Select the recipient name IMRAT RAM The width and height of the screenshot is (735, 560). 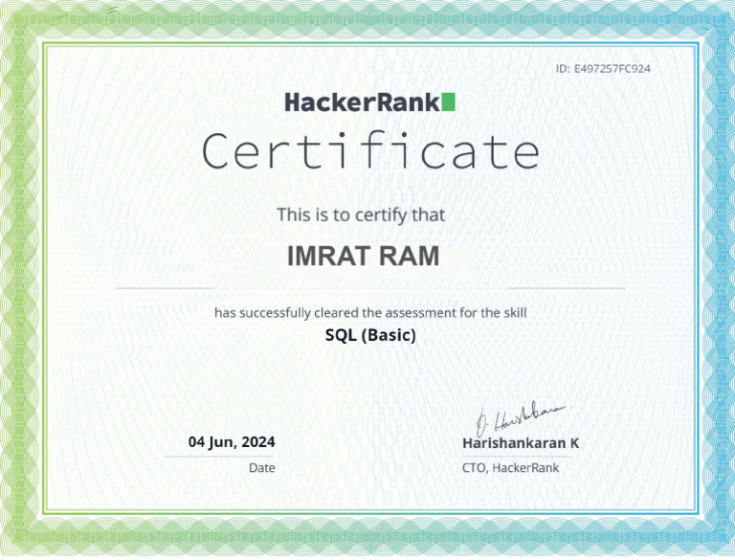[364, 257]
